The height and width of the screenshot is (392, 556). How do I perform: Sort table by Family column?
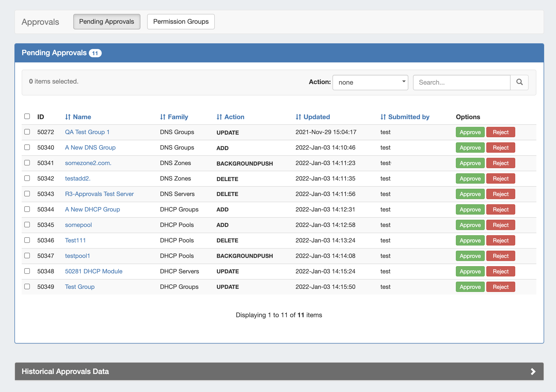(x=174, y=117)
